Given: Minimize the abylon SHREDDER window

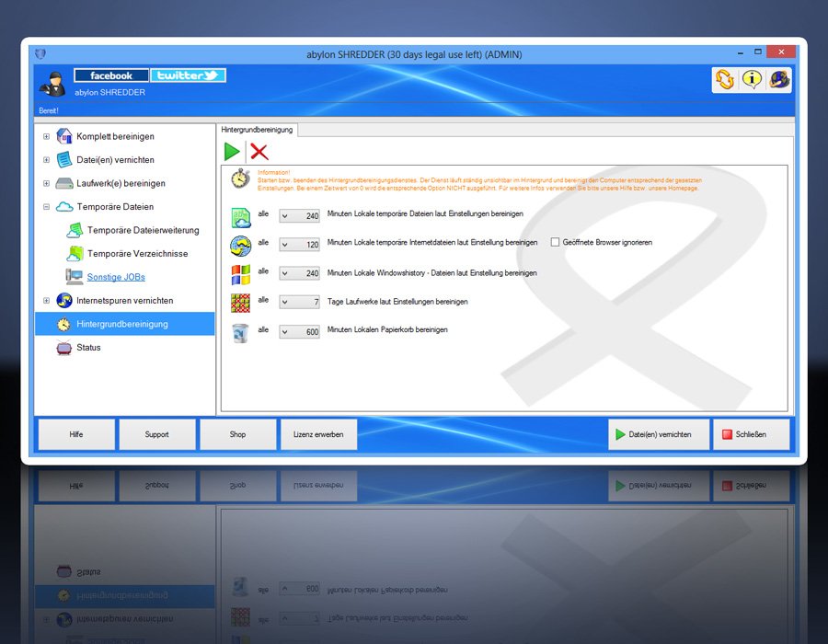Looking at the screenshot, I should (x=740, y=52).
